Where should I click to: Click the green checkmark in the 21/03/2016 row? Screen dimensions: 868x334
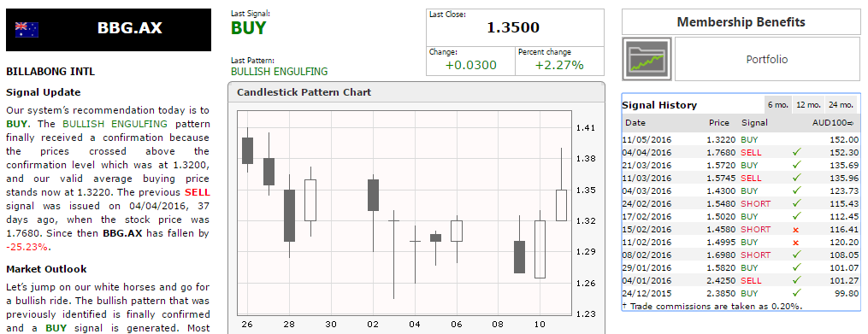tap(796, 165)
